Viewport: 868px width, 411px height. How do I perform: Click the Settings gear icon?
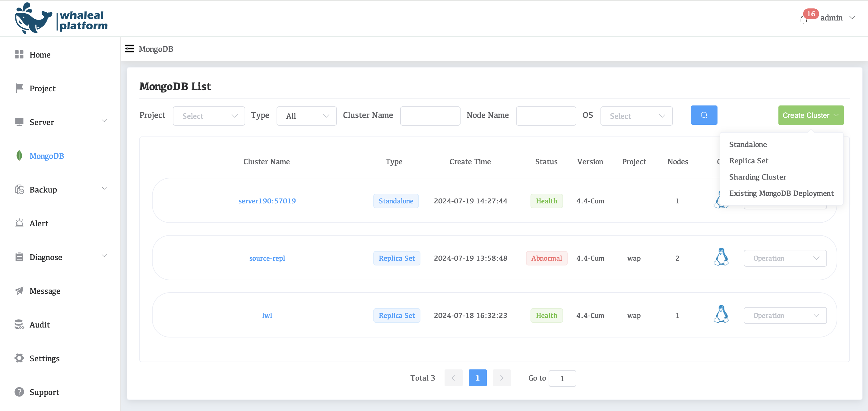19,358
